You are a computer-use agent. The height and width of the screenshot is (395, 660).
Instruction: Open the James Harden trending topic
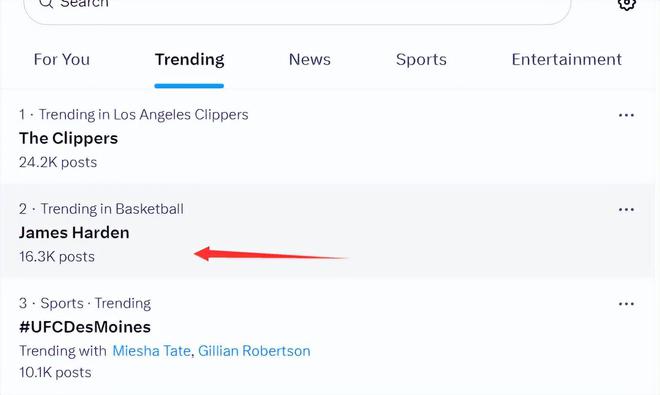tap(74, 233)
